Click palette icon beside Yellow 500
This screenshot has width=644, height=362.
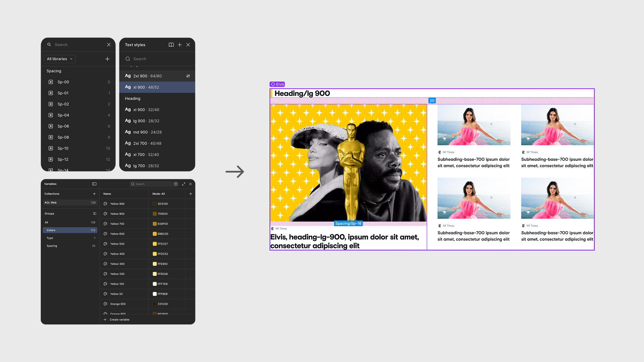(105, 244)
